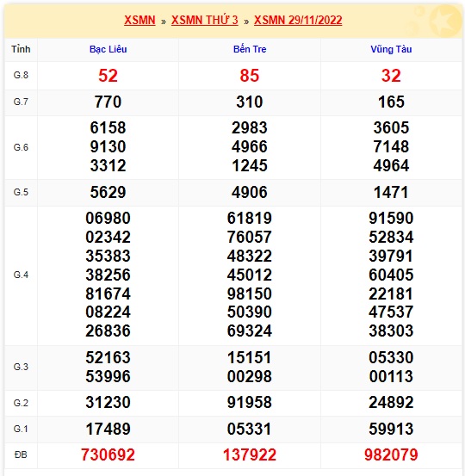Click G.4 number 69324
The image size is (465, 476).
pos(250,331)
